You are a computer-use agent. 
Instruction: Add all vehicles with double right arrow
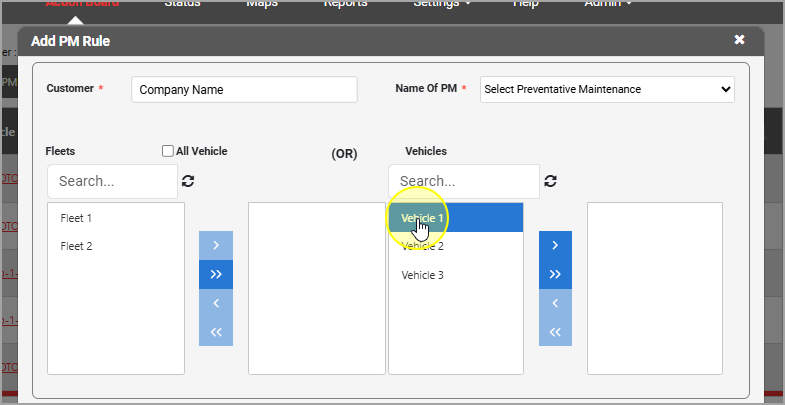556,274
